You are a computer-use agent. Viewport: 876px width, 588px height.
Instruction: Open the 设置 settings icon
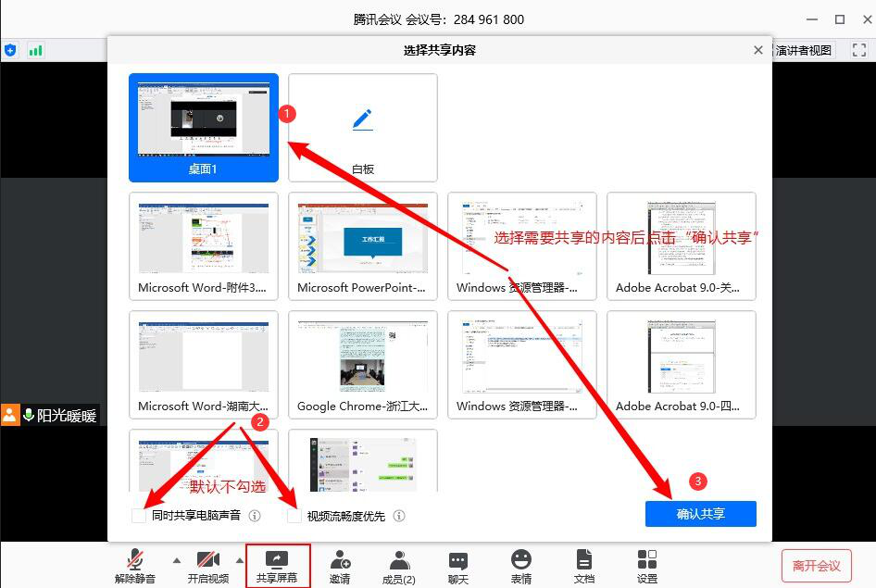647,566
